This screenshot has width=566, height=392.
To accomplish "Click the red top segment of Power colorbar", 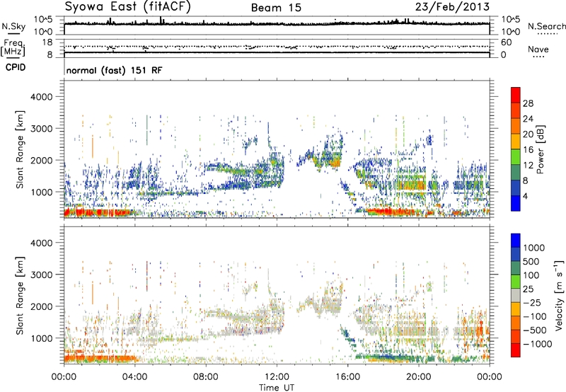I will [x=516, y=95].
